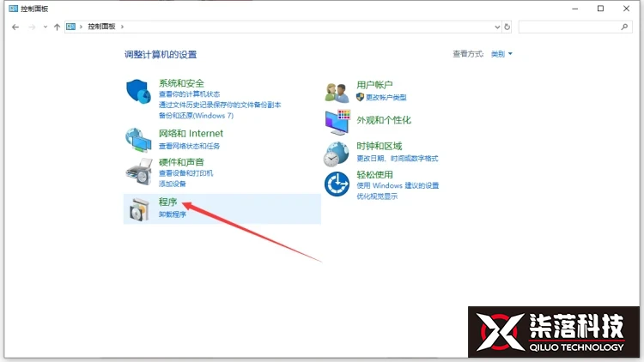
Task: Open 优化视觉显示 link
Action: pos(377,196)
